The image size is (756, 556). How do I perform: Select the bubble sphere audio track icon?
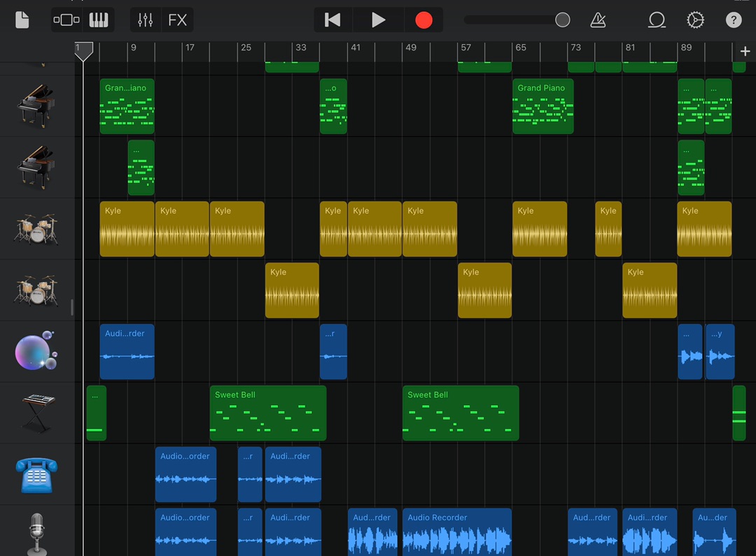[36, 351]
